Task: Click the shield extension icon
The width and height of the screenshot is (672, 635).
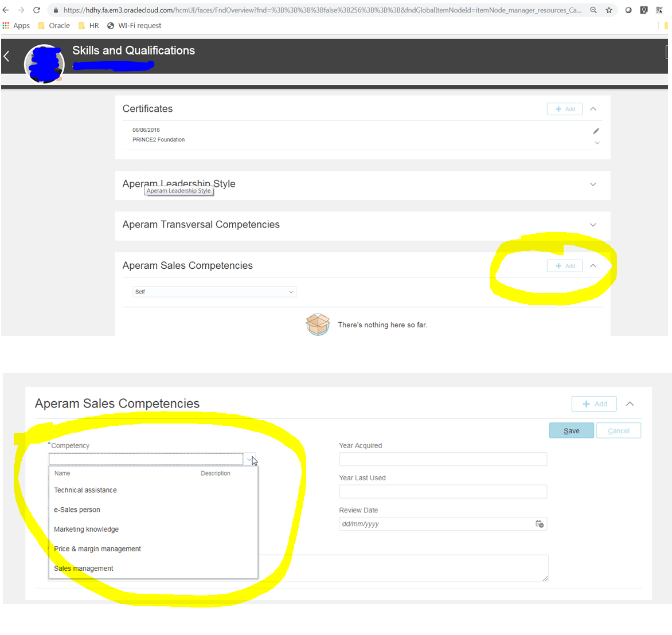Action: pos(644,10)
